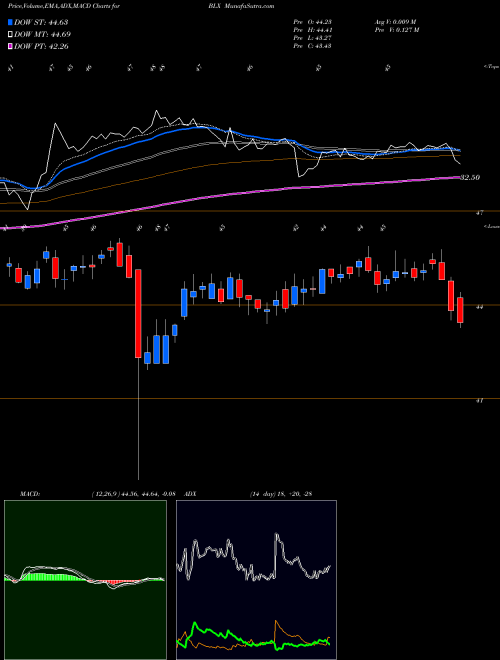The width and height of the screenshot is (500, 660).
Task: Click the 'Pre H: 44.41' value
Action: tap(312, 30)
